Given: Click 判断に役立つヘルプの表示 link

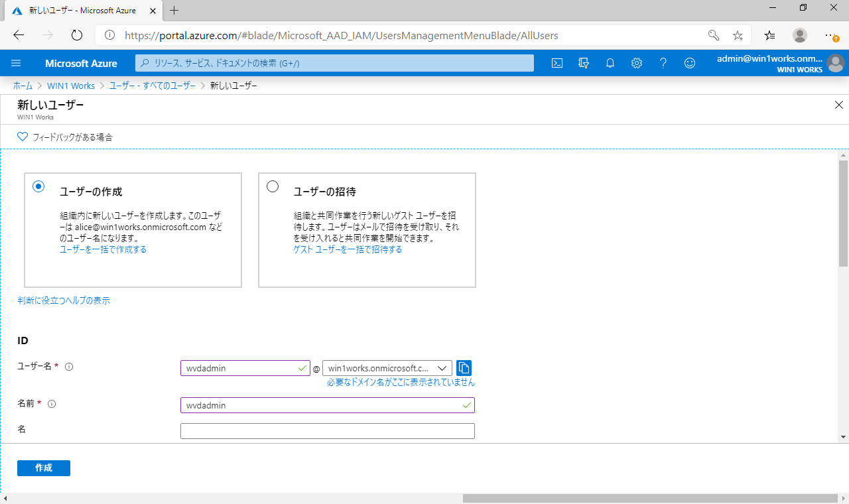Looking at the screenshot, I should 64,300.
